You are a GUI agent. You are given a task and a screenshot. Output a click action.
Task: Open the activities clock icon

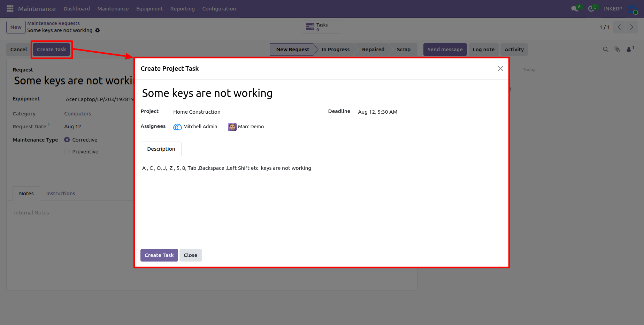[591, 9]
